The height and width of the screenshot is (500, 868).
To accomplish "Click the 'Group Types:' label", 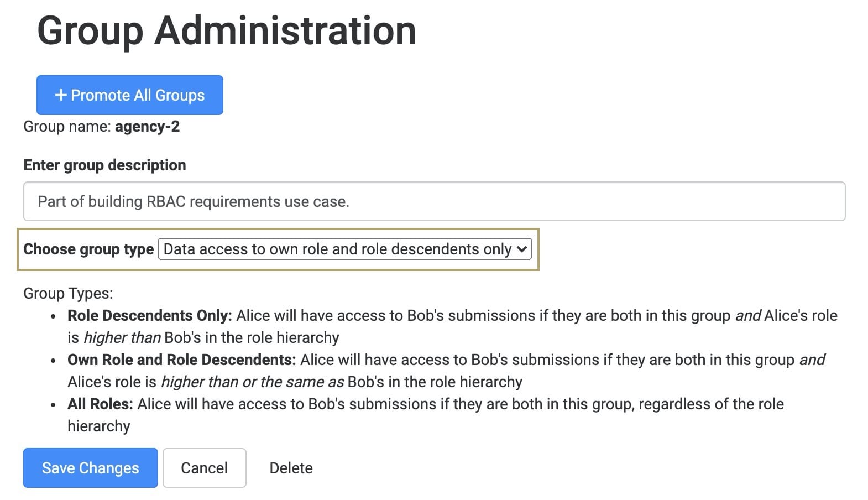I will pyautogui.click(x=68, y=293).
